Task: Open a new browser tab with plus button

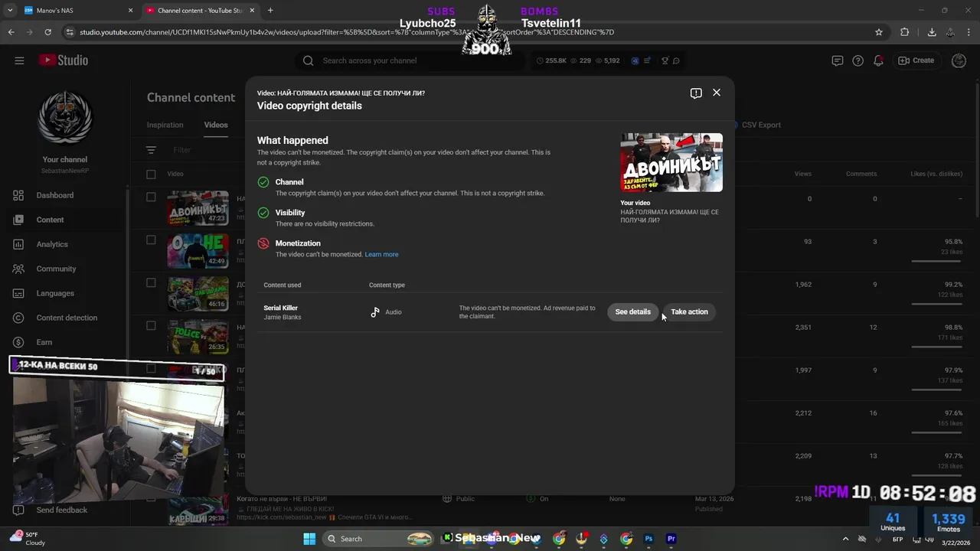Action: [270, 11]
